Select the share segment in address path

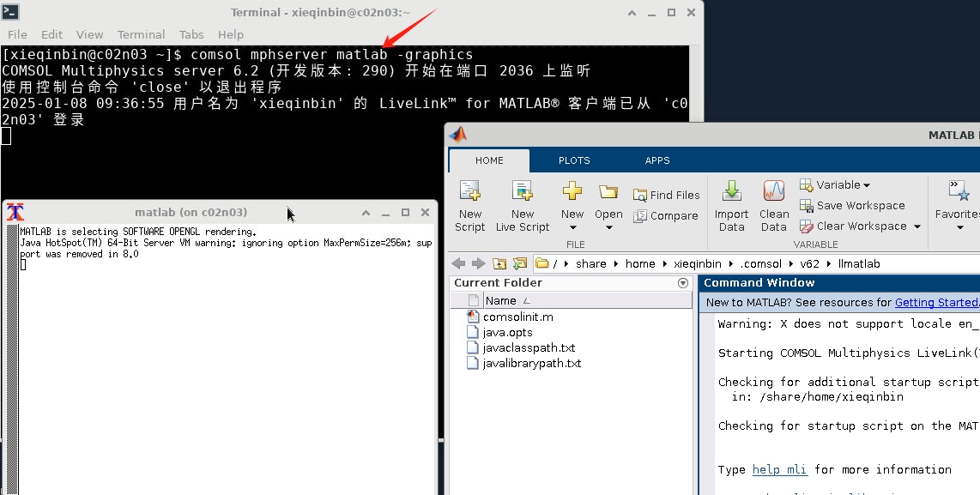590,263
